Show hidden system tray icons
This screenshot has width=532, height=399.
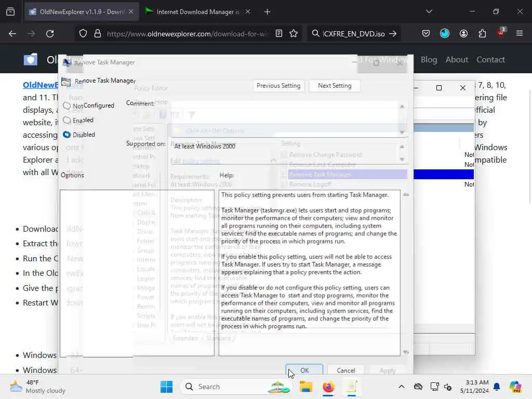pos(402,387)
